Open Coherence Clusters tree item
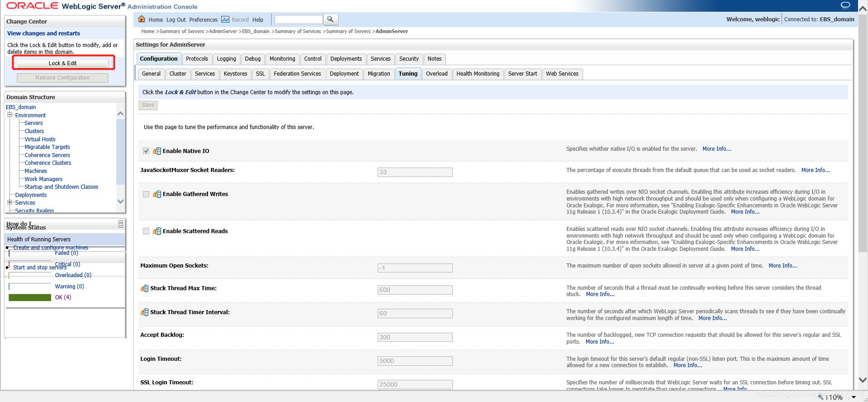The height and width of the screenshot is (402, 868). coord(48,163)
